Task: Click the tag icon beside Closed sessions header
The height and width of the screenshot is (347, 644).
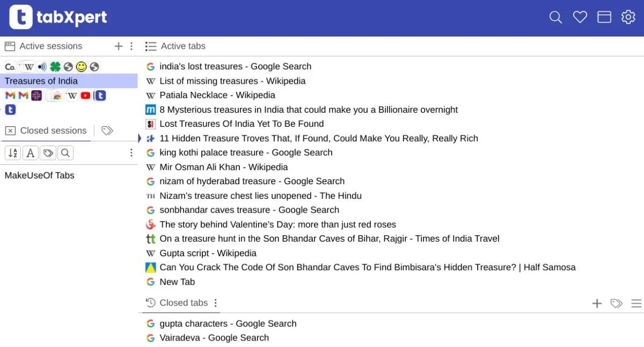Action: pos(106,130)
